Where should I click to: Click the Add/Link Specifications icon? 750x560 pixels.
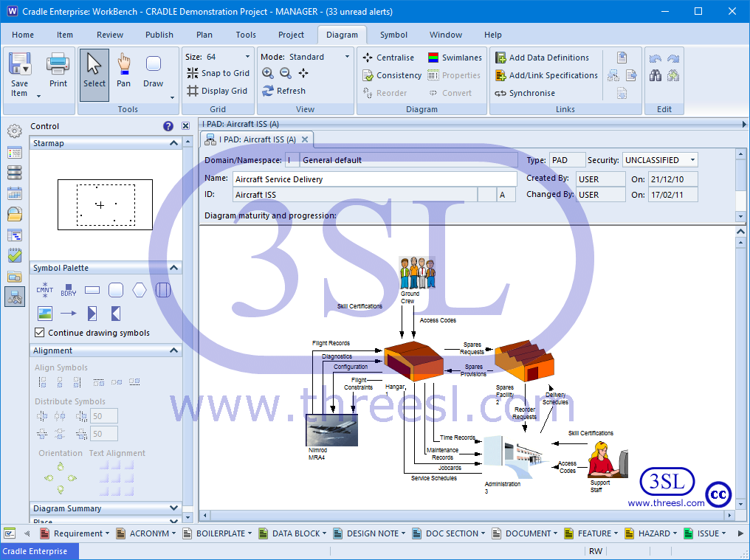tap(500, 75)
